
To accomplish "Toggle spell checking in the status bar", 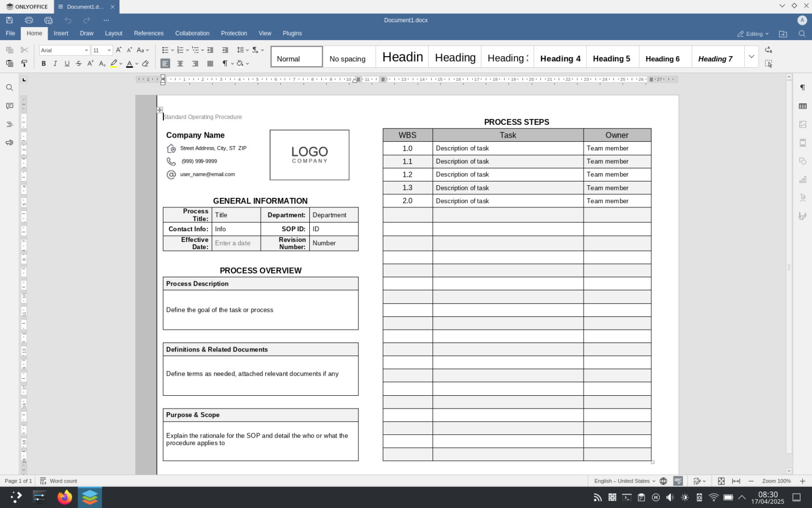I will [x=678, y=480].
